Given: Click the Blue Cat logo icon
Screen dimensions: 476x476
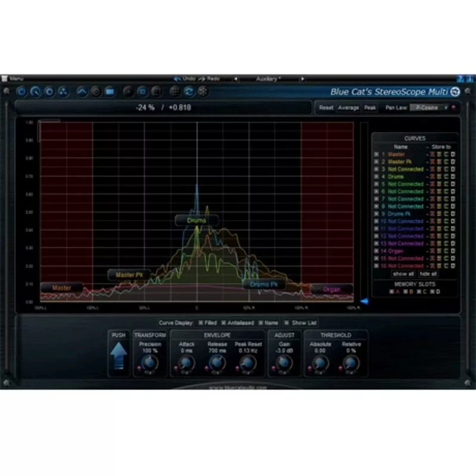Looking at the screenshot, I should coord(455,92).
